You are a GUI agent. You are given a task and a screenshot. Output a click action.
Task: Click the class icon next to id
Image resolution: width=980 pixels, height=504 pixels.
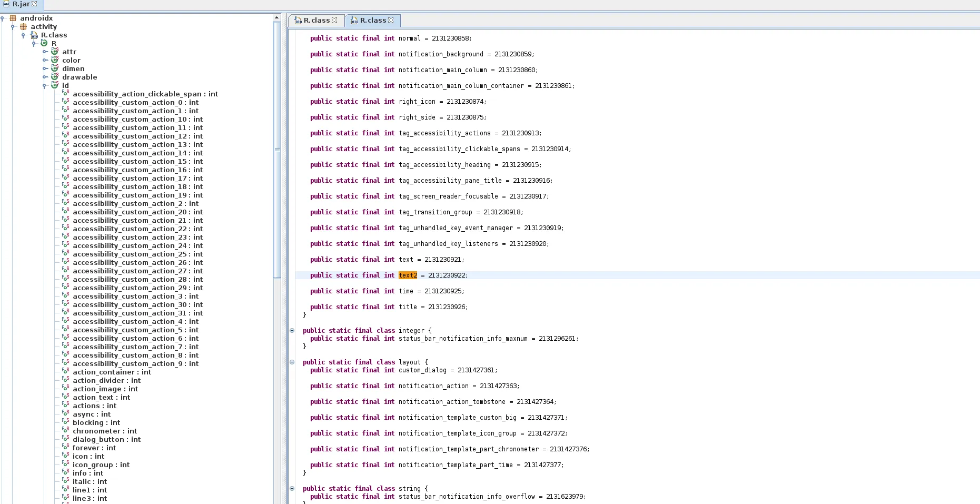[x=55, y=85]
